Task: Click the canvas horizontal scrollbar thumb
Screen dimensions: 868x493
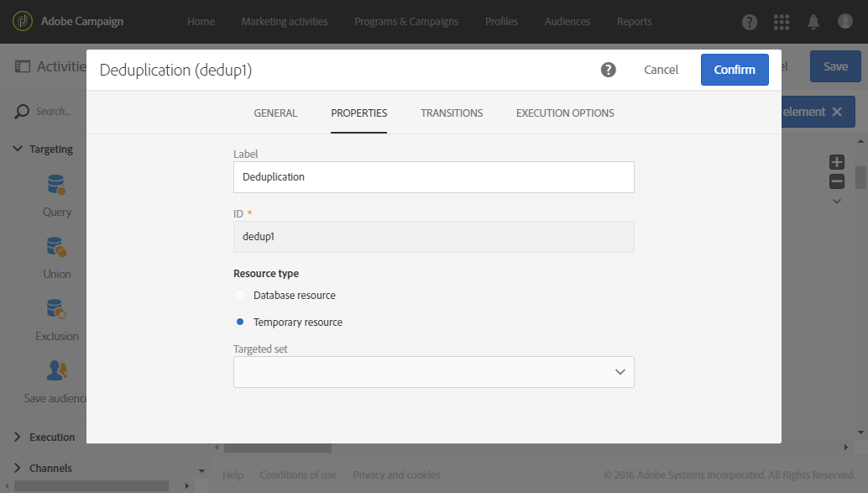Action: click(277, 448)
